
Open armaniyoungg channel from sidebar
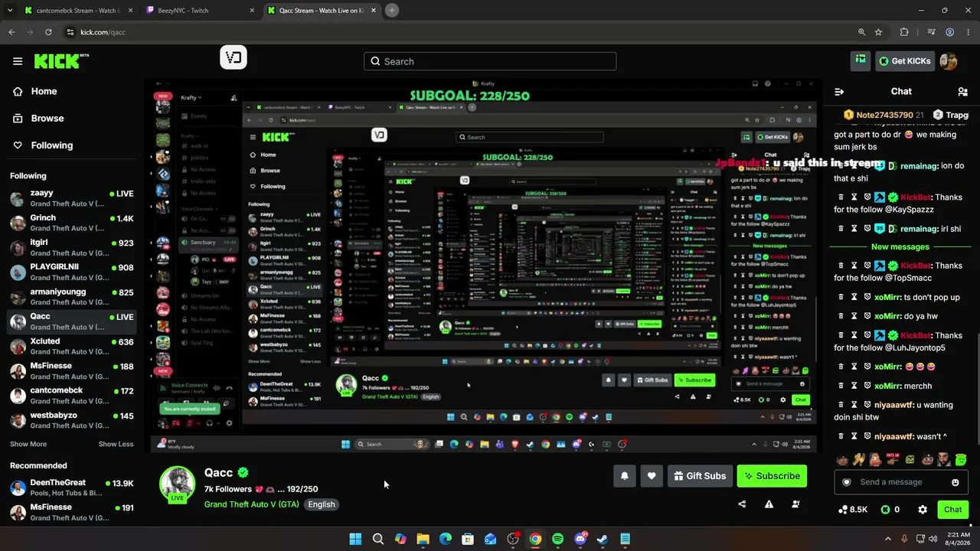click(72, 297)
